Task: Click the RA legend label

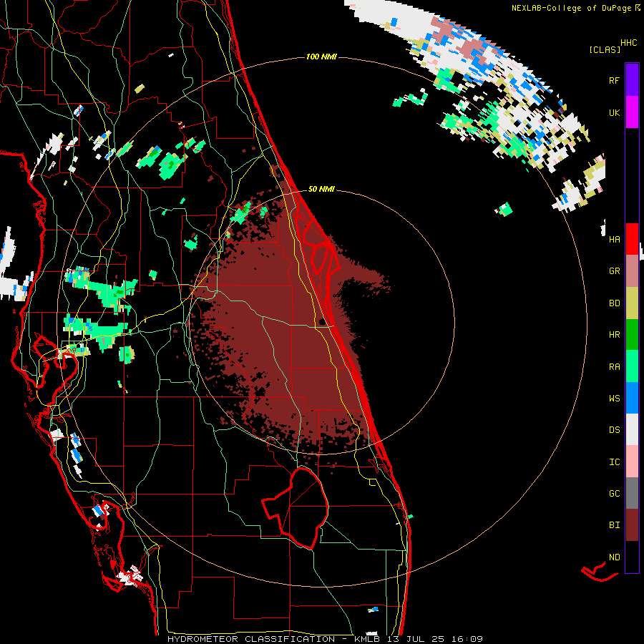Action: coord(614,367)
